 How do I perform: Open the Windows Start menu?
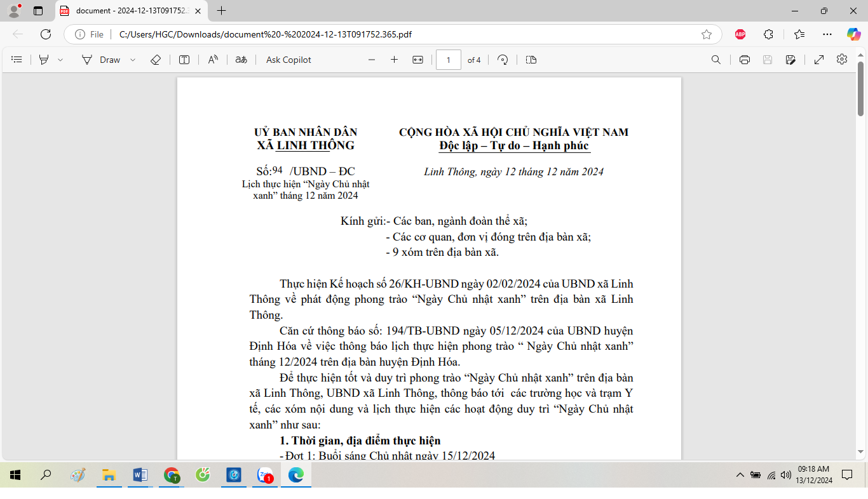coord(15,475)
